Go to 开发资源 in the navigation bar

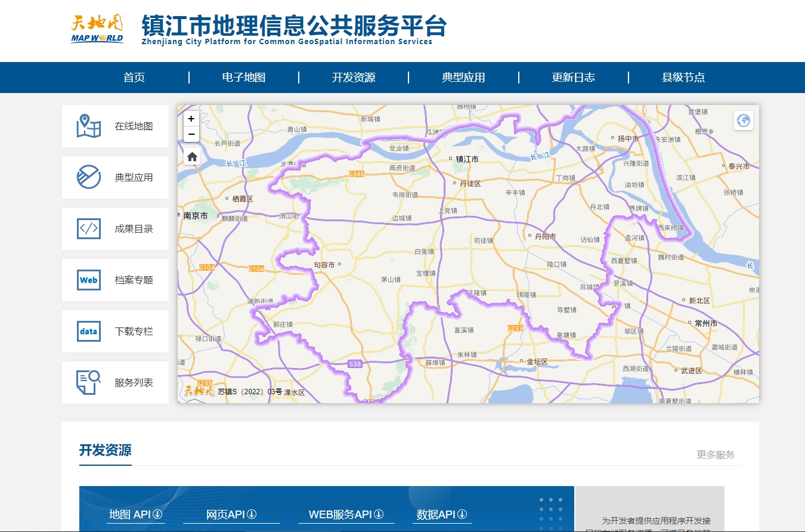pos(354,78)
